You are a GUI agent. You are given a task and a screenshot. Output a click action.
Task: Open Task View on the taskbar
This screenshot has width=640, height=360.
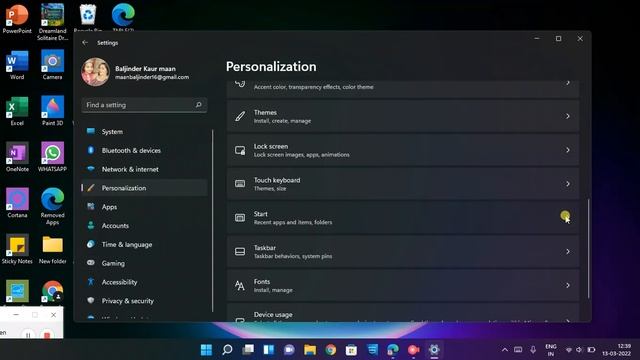248,350
